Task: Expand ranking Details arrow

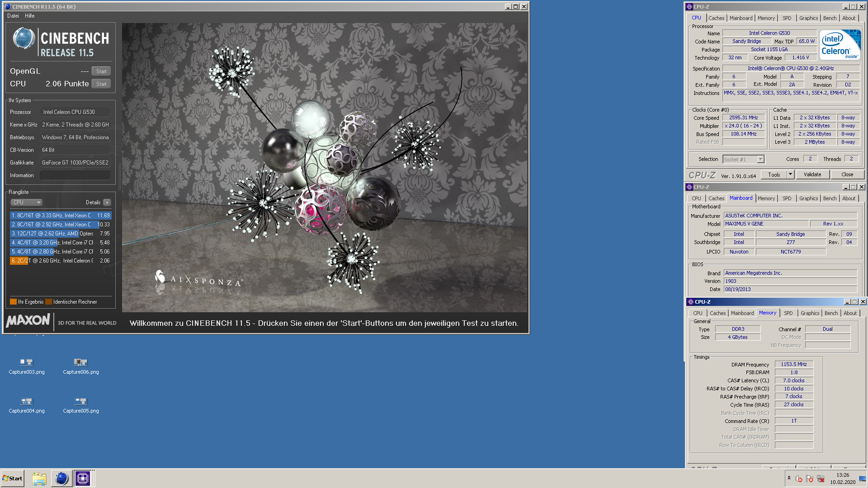Action: coord(107,202)
